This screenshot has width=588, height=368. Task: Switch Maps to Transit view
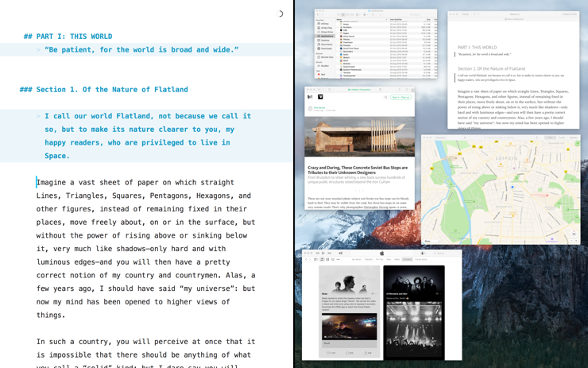tap(562, 138)
